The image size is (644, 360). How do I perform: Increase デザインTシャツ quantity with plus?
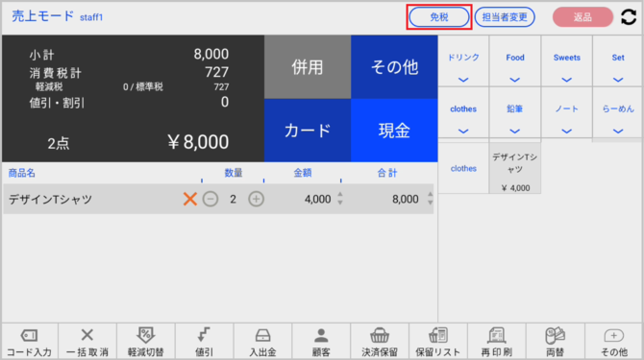[x=256, y=200]
